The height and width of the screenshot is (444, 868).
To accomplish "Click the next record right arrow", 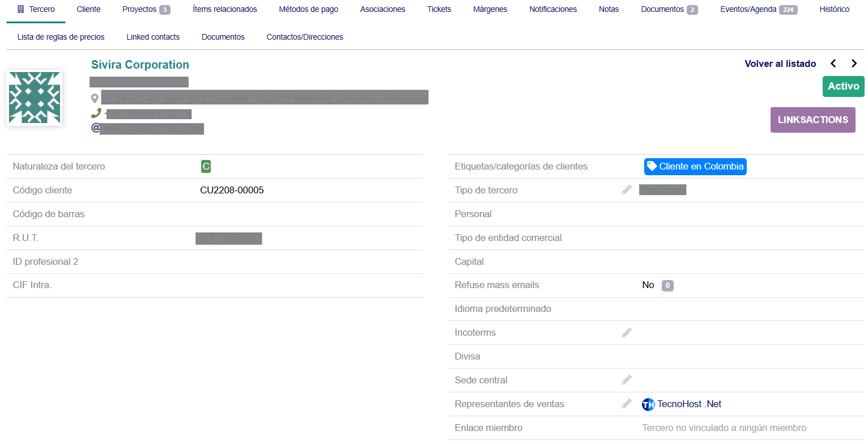I will click(x=854, y=64).
